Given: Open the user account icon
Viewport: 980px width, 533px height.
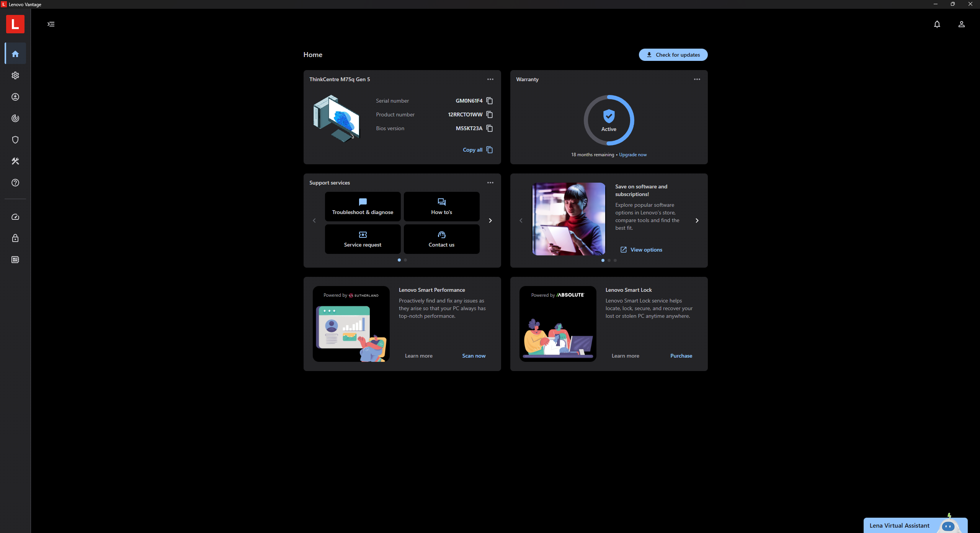Looking at the screenshot, I should coord(961,24).
